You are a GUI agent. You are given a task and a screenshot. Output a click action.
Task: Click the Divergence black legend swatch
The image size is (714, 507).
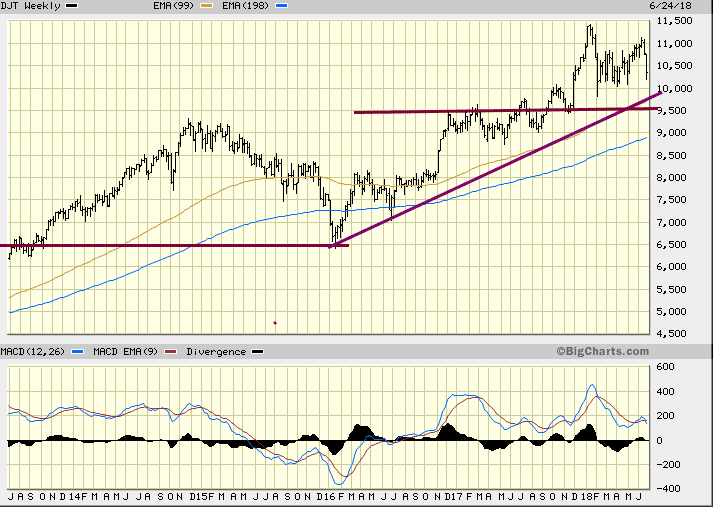[x=258, y=352]
